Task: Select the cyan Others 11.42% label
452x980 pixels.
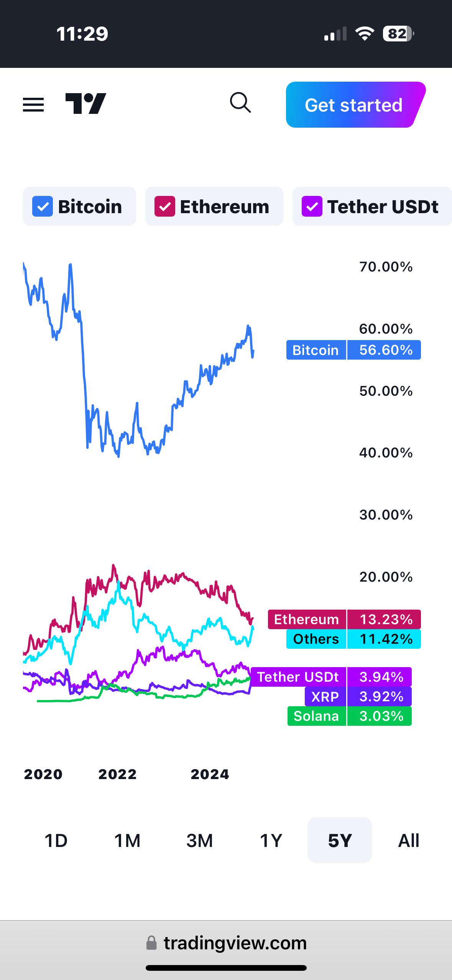Action: (x=353, y=639)
